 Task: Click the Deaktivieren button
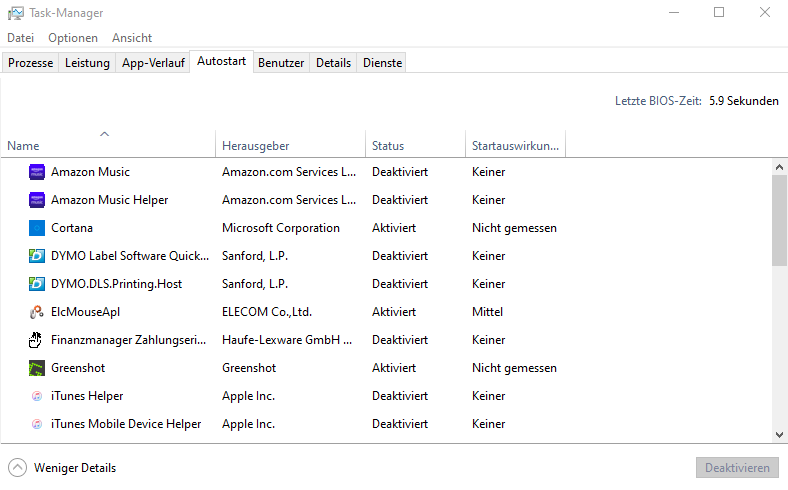pyautogui.click(x=737, y=468)
